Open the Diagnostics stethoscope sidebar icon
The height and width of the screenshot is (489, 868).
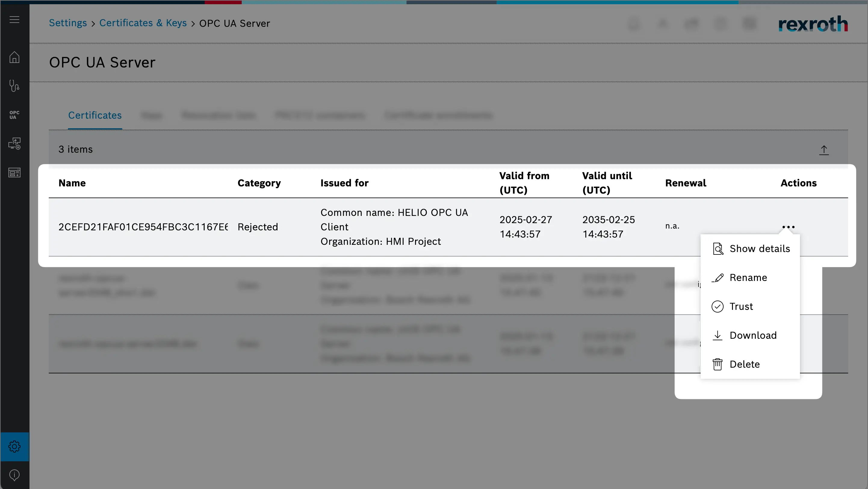(x=14, y=86)
